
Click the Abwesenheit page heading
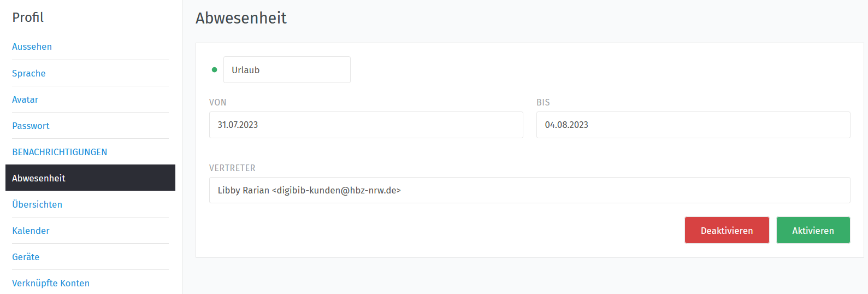click(241, 18)
